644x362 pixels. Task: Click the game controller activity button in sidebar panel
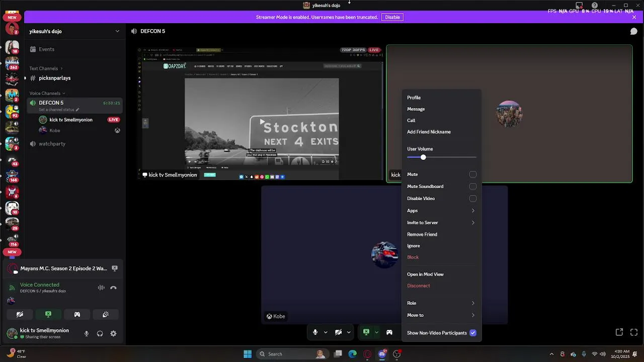77,314
